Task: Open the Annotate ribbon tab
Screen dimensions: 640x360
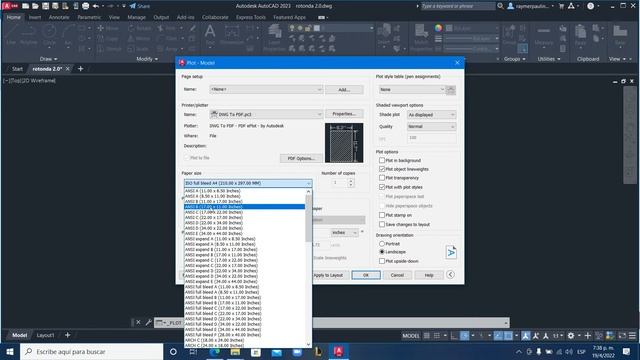Action: click(x=59, y=18)
